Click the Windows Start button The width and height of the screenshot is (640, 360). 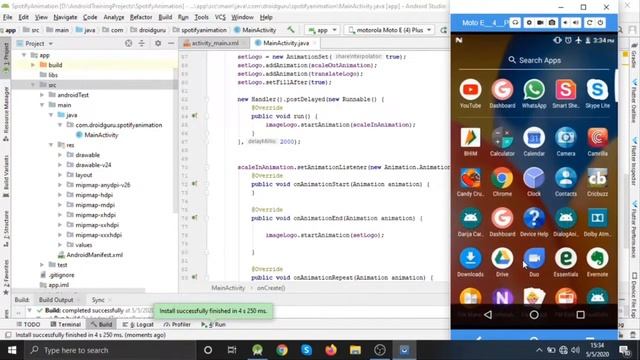12,350
